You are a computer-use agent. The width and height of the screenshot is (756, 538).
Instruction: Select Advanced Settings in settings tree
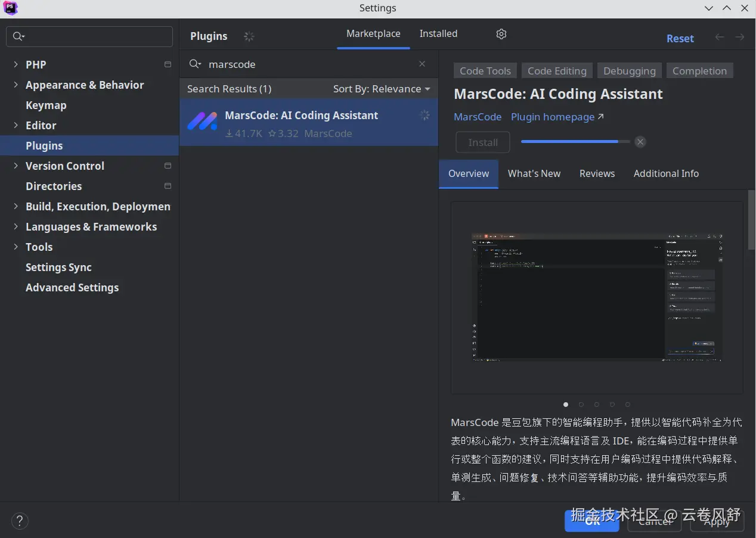(x=72, y=287)
